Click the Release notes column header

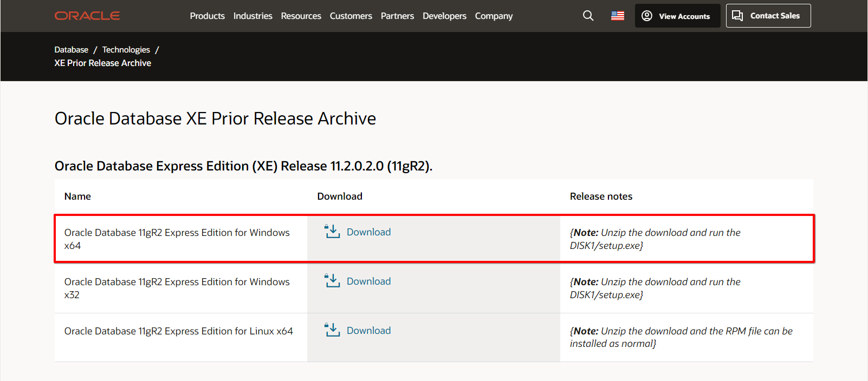tap(601, 196)
